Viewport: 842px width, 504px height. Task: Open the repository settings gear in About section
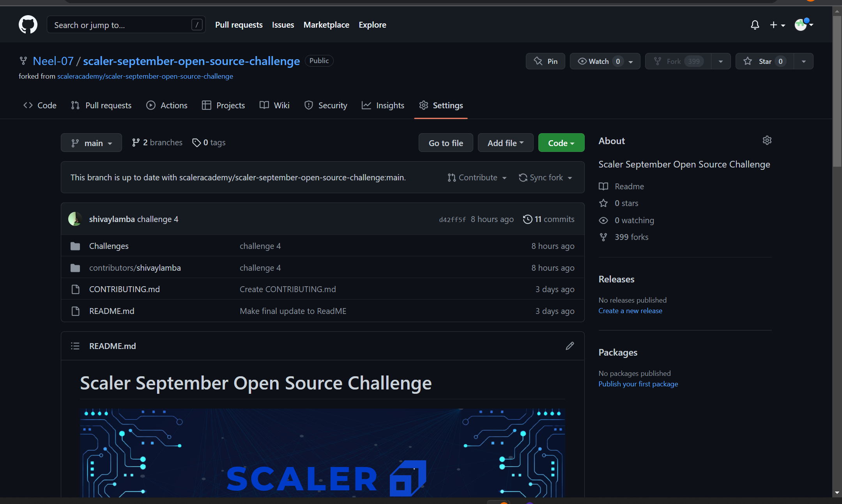[x=767, y=140]
